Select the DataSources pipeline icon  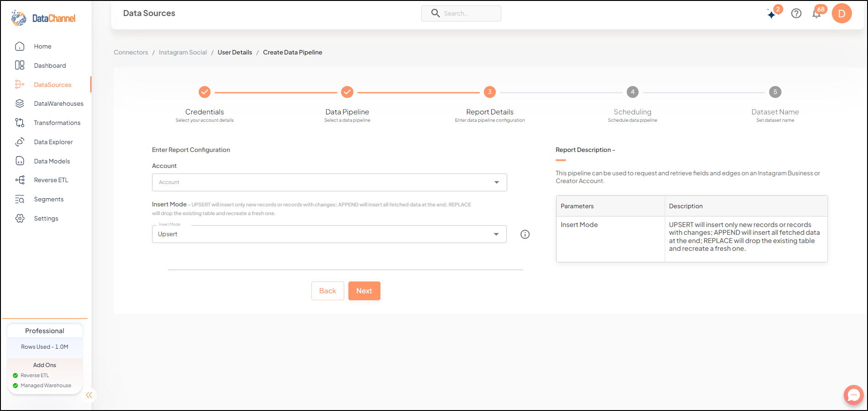click(20, 85)
